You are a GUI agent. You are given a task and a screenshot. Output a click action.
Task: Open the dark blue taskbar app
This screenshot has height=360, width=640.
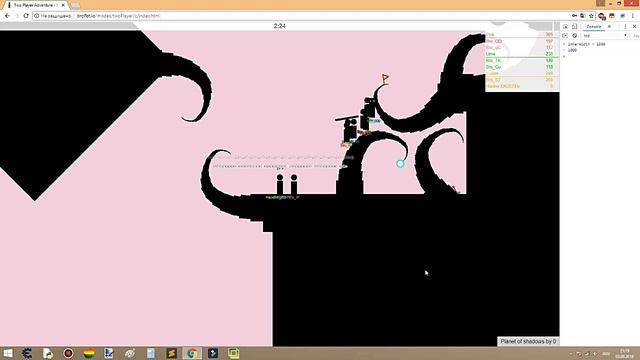coord(213,353)
